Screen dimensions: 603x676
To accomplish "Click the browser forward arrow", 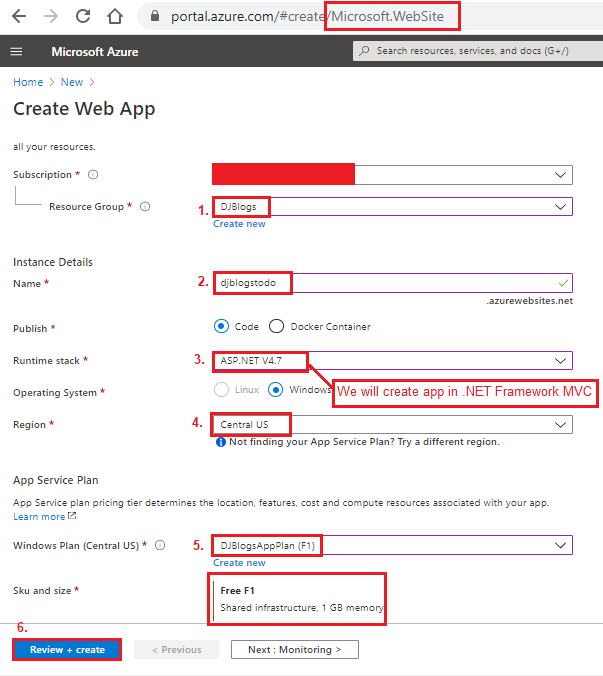I will (x=51, y=16).
